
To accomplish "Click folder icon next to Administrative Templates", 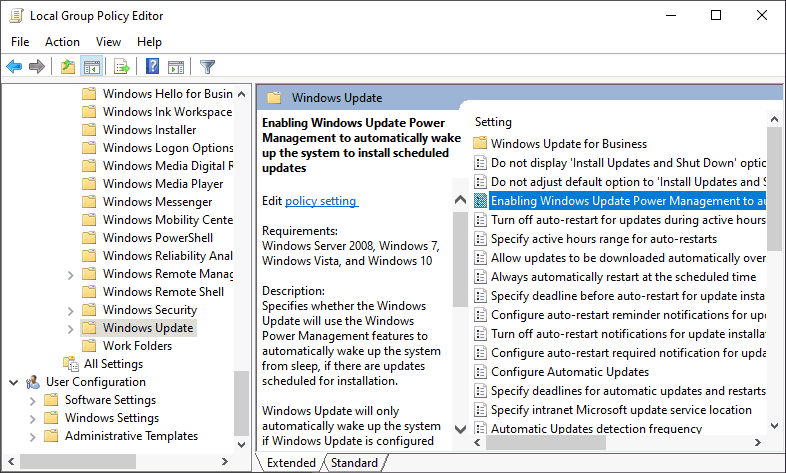I will coord(51,436).
